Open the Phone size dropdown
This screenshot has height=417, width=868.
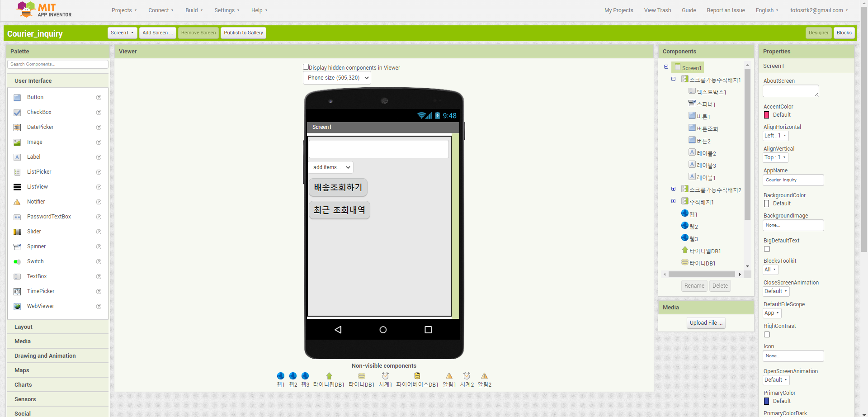tap(337, 78)
